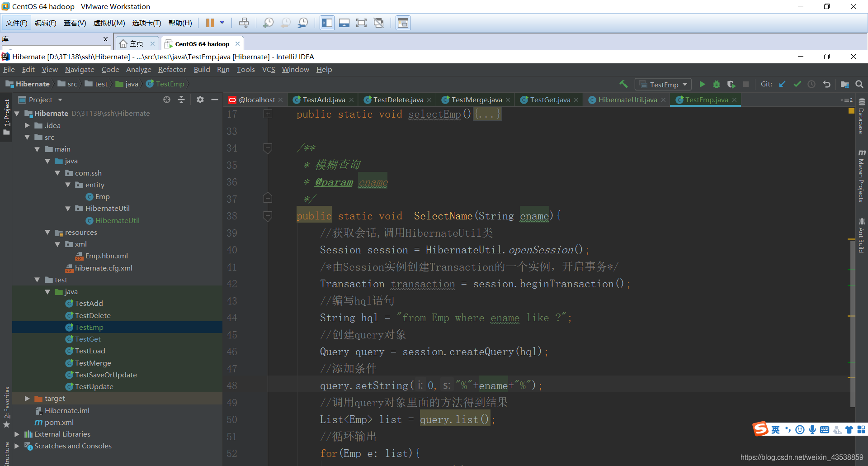The image size is (868, 466).
Task: Collapse SelectName method fold at line 38
Action: 268,216
